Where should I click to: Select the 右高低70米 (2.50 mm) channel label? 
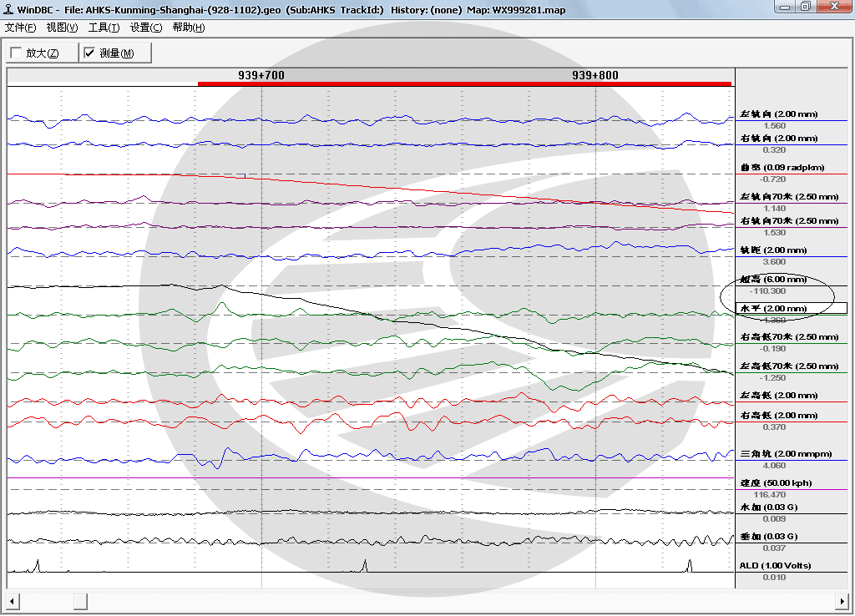coord(789,337)
